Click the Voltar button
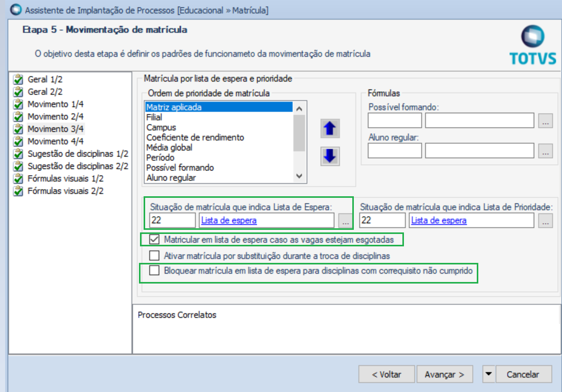Screen dimensions: 562x392 386,374
